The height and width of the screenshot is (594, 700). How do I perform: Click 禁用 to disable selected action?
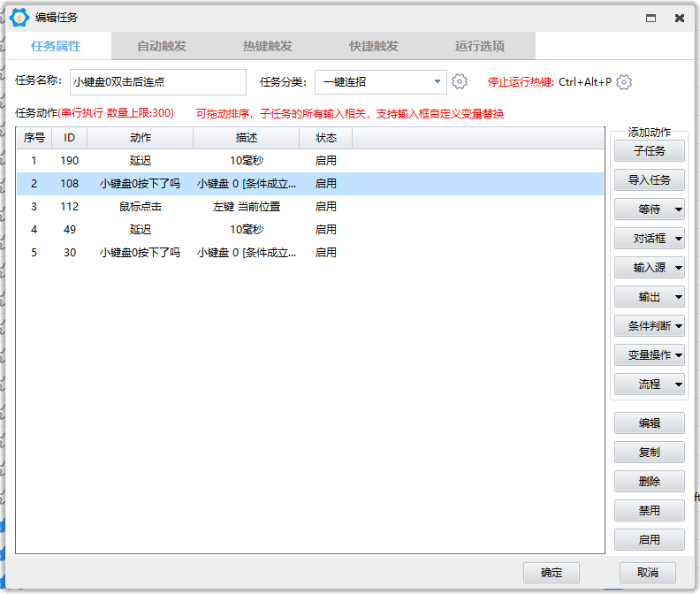point(650,511)
